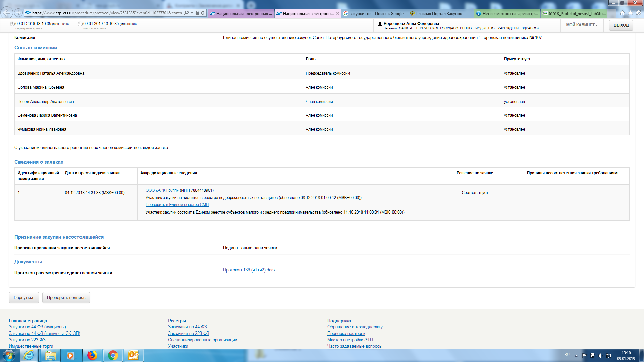The width and height of the screenshot is (644, 362).
Task: Close the active Национальная электронн... tab
Action: (x=338, y=14)
